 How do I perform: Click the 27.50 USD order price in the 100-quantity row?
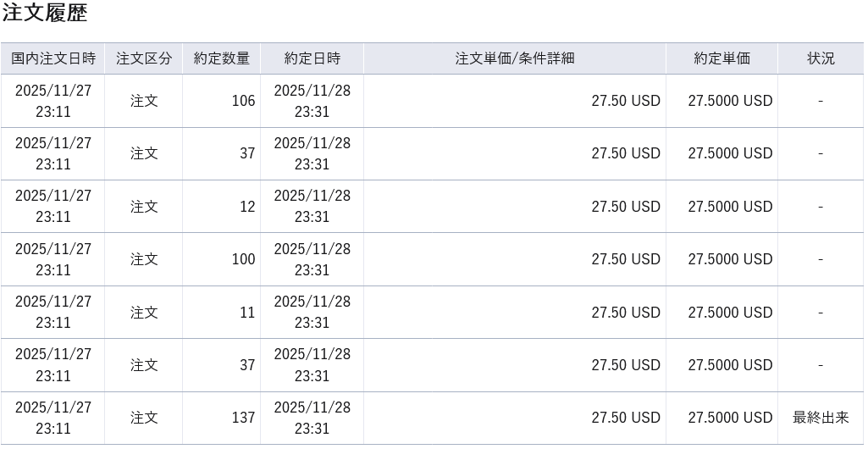(x=625, y=259)
